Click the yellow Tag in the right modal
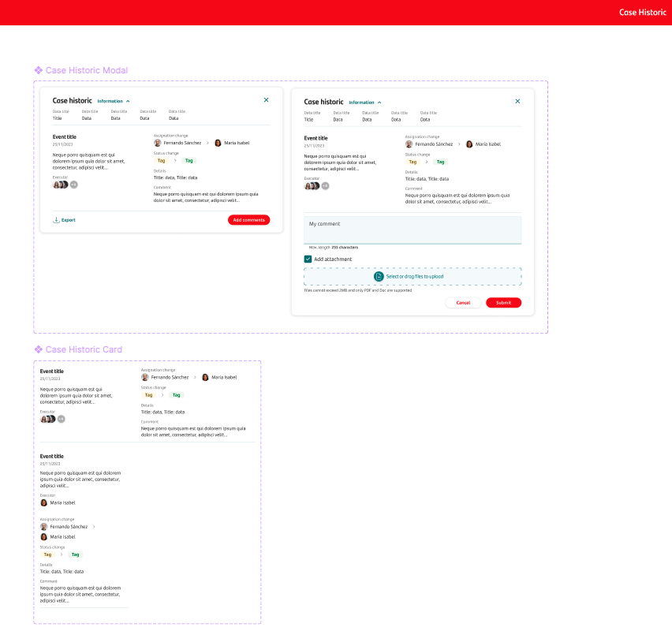 coord(413,162)
